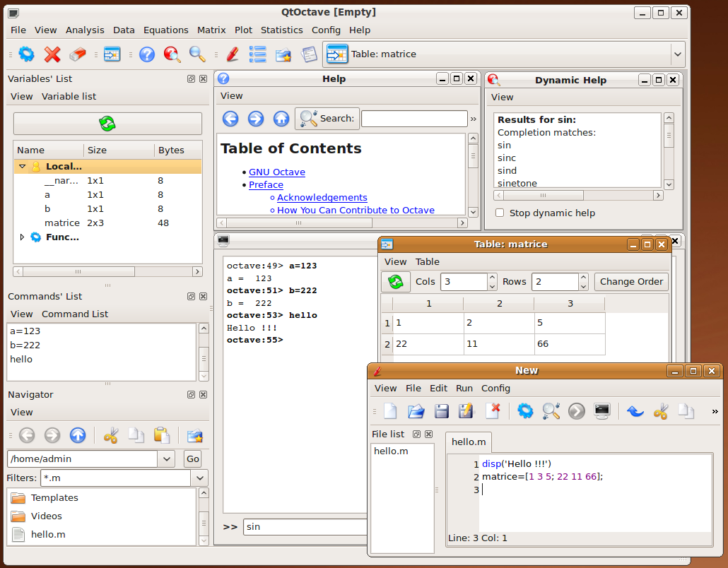Open a file with editor folder icon

[x=416, y=410]
